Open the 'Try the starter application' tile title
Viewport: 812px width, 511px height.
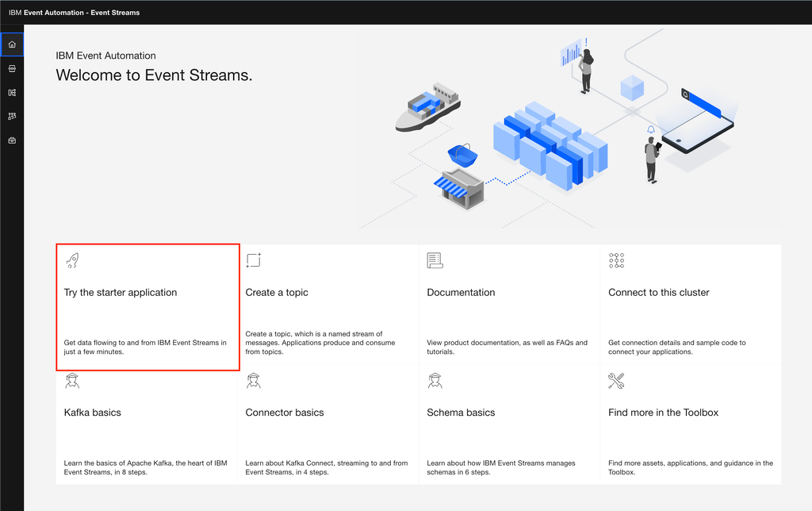[x=121, y=292]
